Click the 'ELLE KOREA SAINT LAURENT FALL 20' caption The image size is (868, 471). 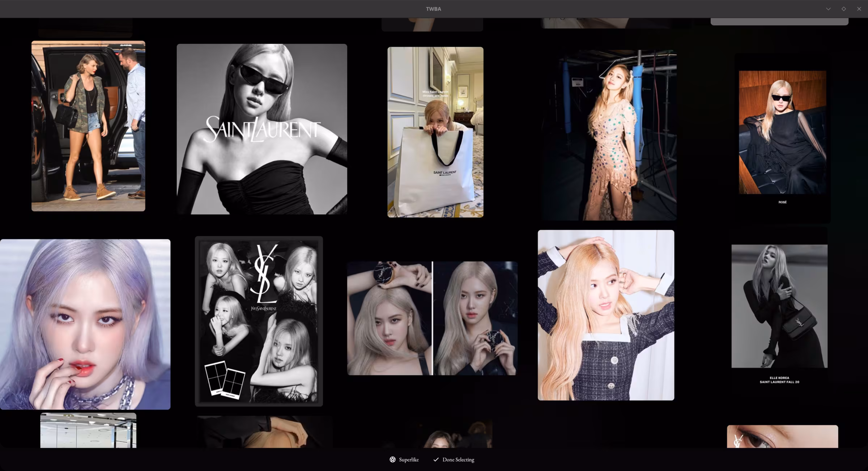(x=779, y=380)
